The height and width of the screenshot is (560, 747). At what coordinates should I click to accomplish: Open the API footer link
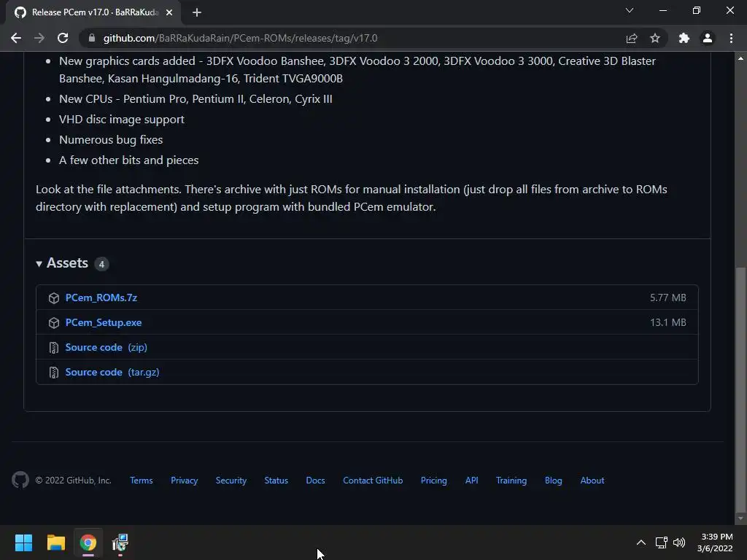(x=472, y=481)
